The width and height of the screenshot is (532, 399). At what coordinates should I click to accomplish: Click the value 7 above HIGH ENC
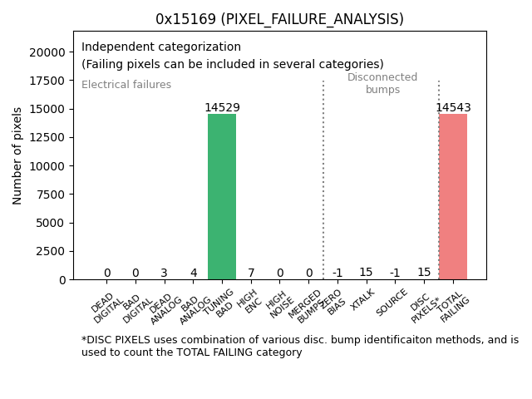click(x=251, y=273)
